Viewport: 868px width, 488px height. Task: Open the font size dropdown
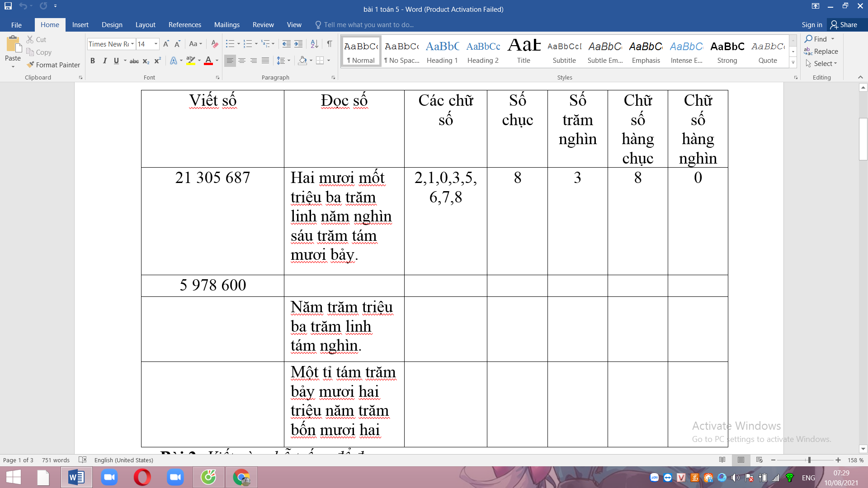(156, 44)
